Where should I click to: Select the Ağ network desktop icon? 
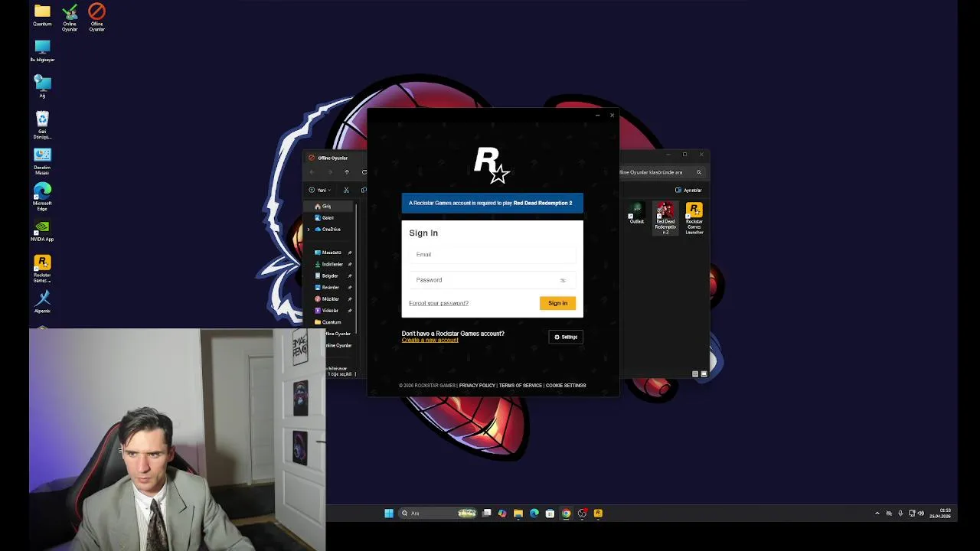[42, 86]
